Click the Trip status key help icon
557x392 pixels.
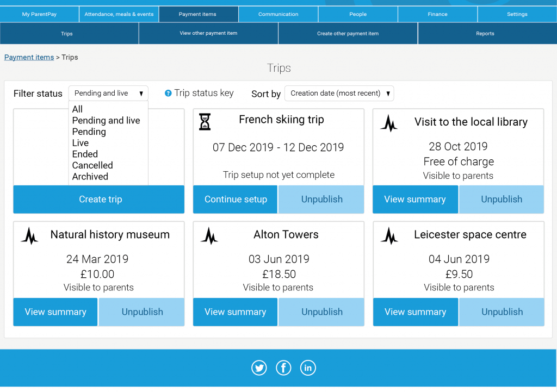[168, 93]
